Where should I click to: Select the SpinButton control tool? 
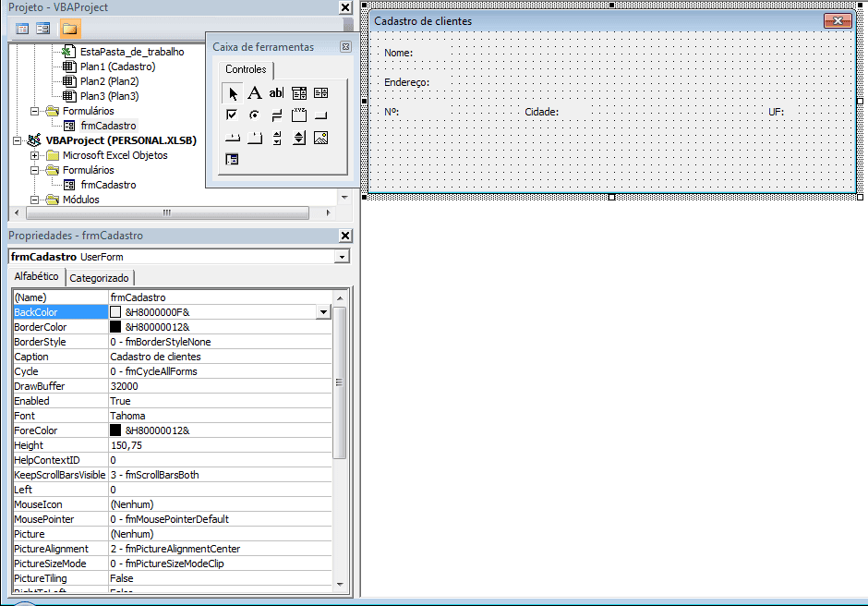point(297,137)
